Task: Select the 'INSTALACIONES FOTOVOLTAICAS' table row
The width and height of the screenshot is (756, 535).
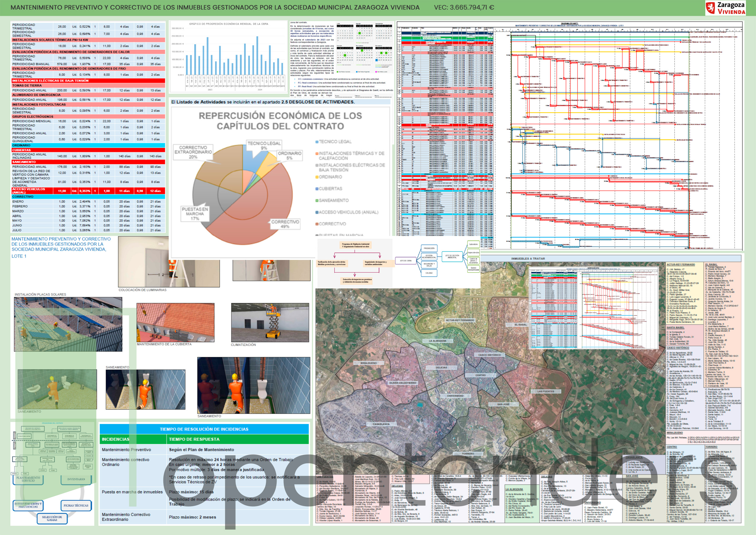Action: pos(88,104)
